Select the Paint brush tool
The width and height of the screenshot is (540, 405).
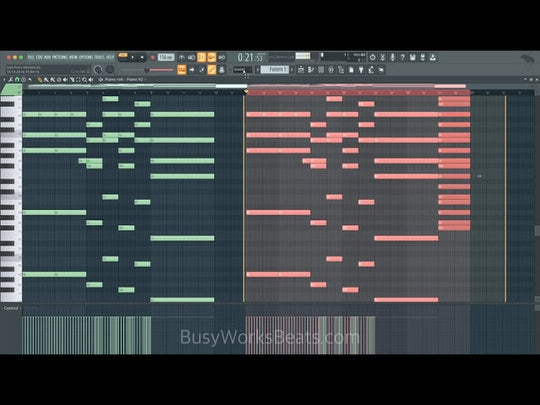click(x=46, y=80)
